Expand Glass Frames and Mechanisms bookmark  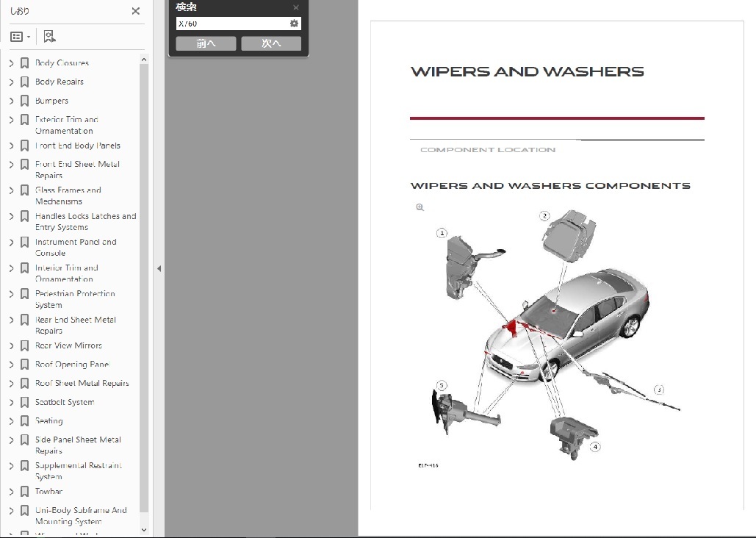coord(12,190)
